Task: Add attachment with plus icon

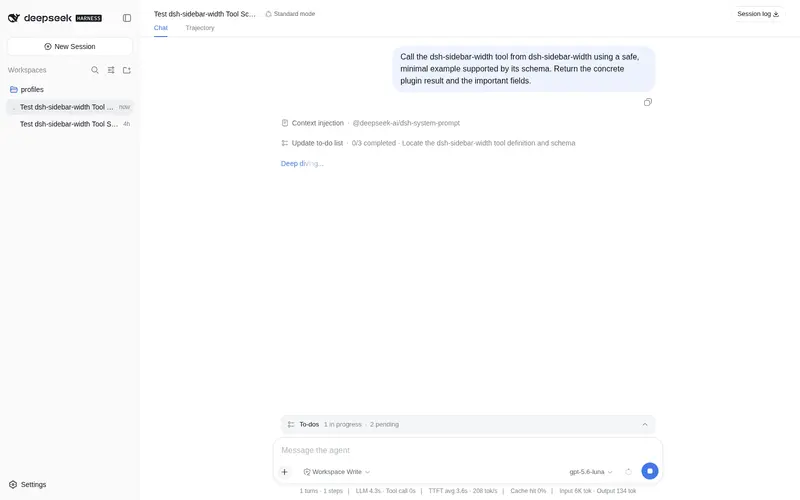Action: (x=285, y=472)
